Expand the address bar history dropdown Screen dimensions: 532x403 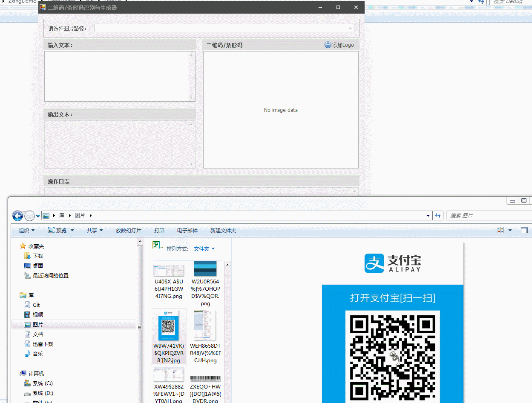pyautogui.click(x=428, y=216)
